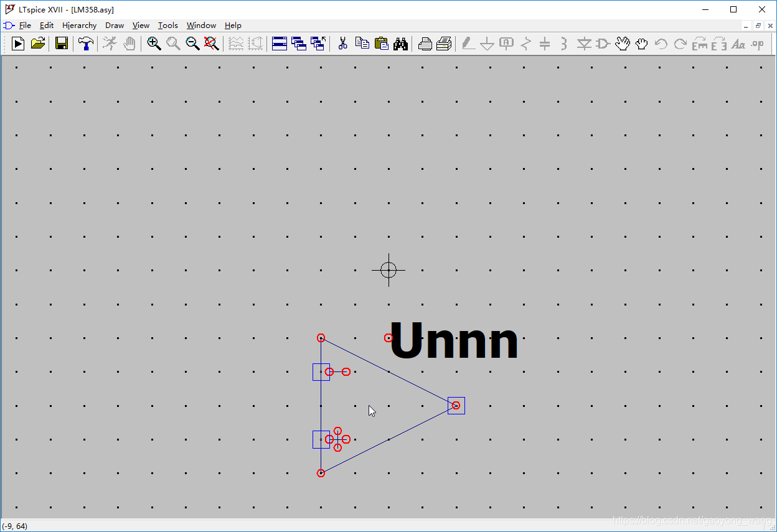
Task: Open the File menu
Action: (x=25, y=26)
